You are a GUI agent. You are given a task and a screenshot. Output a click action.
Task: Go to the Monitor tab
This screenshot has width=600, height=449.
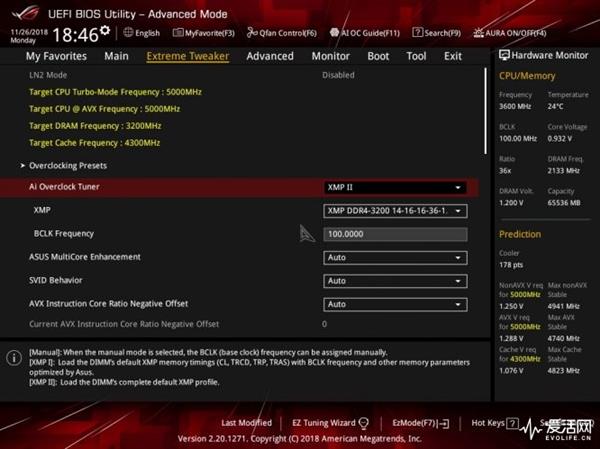(x=330, y=56)
